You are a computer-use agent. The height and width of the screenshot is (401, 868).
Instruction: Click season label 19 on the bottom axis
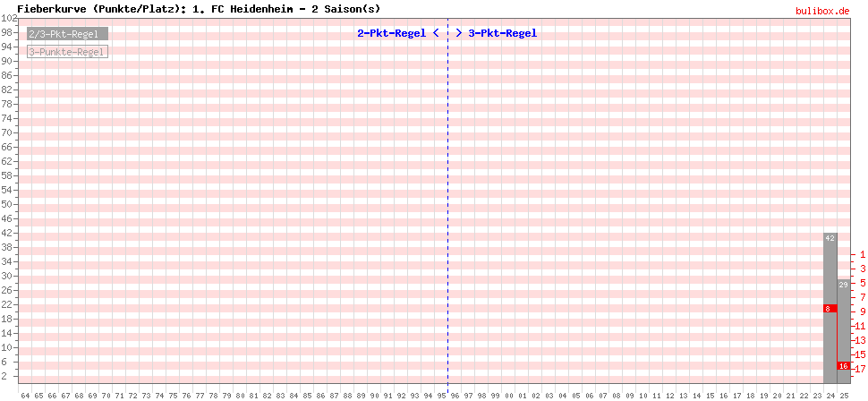[762, 396]
